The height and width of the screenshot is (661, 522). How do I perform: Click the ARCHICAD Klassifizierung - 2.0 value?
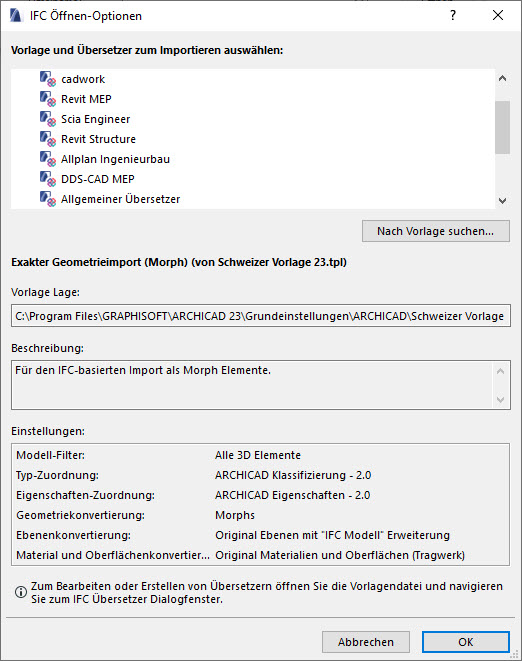293,475
